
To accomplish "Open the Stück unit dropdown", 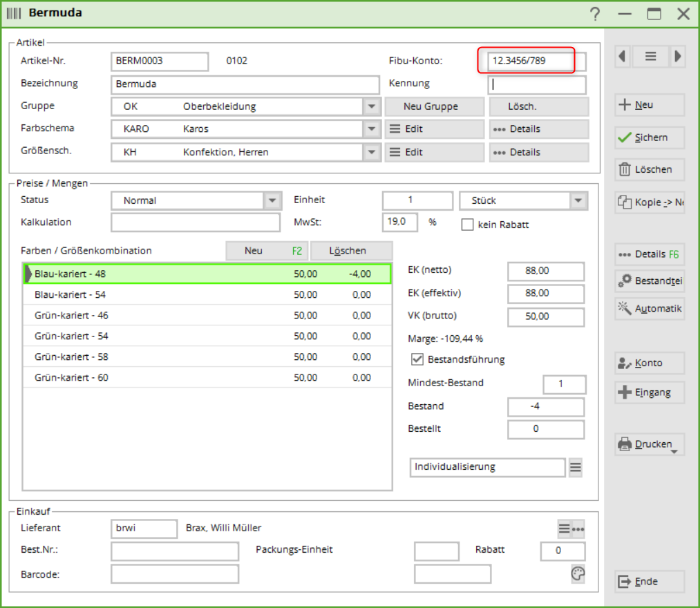I will point(578,201).
